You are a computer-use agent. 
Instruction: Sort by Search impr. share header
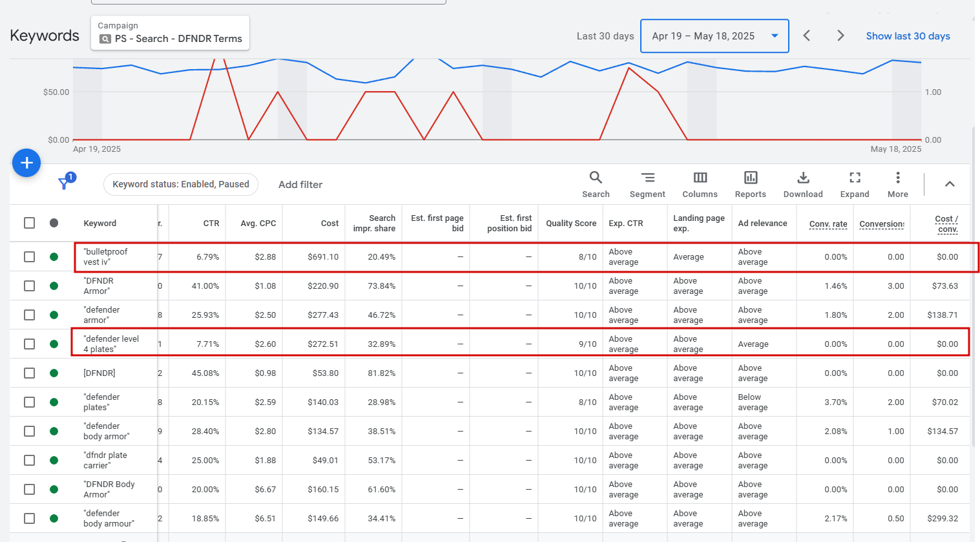click(374, 224)
